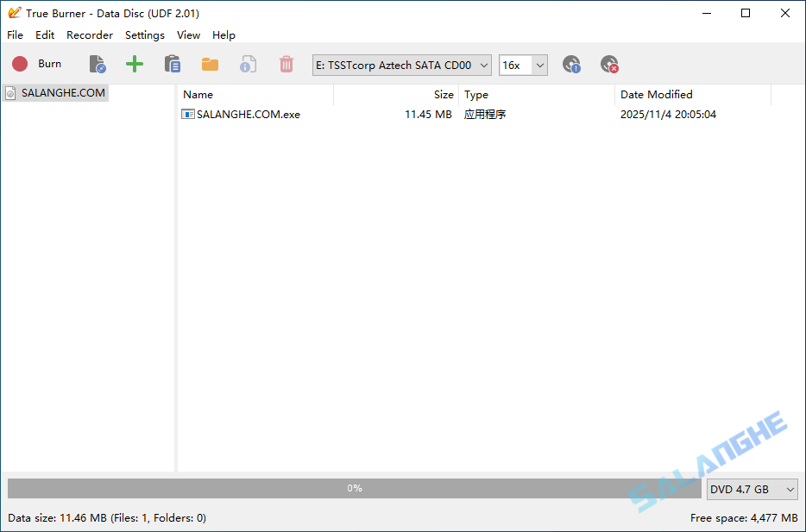Open the Recorder menu
Screen dimensions: 806x532
click(89, 35)
